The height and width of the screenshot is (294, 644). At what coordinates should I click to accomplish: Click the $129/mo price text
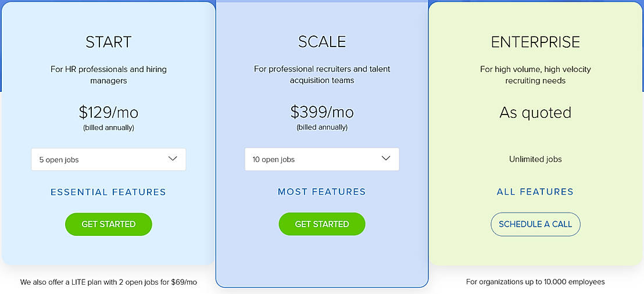[108, 112]
